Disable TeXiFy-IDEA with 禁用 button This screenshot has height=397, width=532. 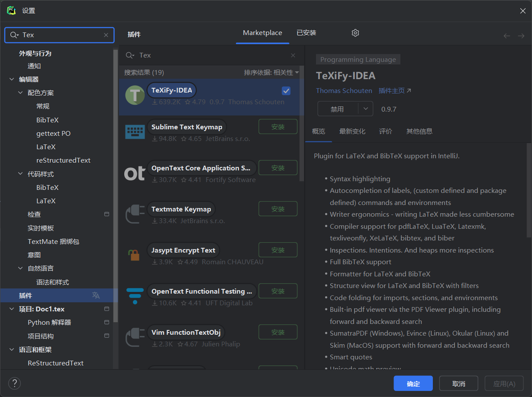point(338,109)
